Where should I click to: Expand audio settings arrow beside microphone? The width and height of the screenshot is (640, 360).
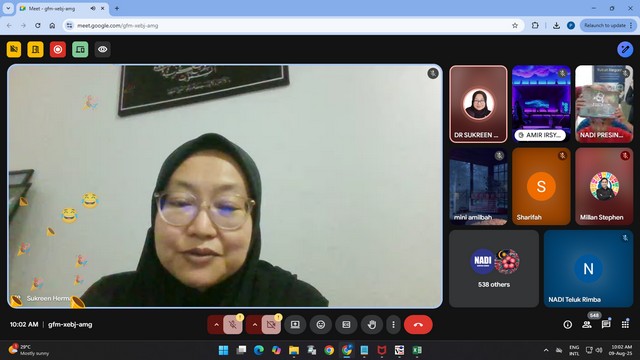(216, 325)
